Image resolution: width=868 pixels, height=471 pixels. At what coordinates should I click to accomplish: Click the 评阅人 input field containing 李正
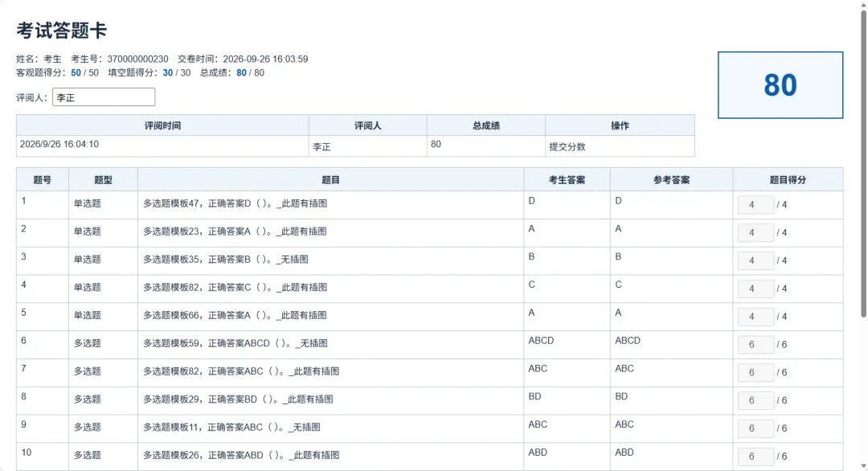[104, 97]
